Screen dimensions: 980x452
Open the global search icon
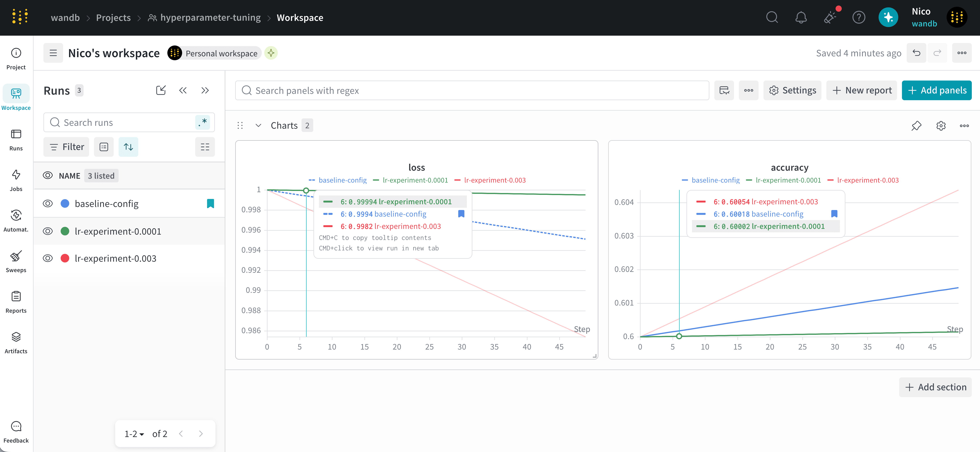click(772, 17)
